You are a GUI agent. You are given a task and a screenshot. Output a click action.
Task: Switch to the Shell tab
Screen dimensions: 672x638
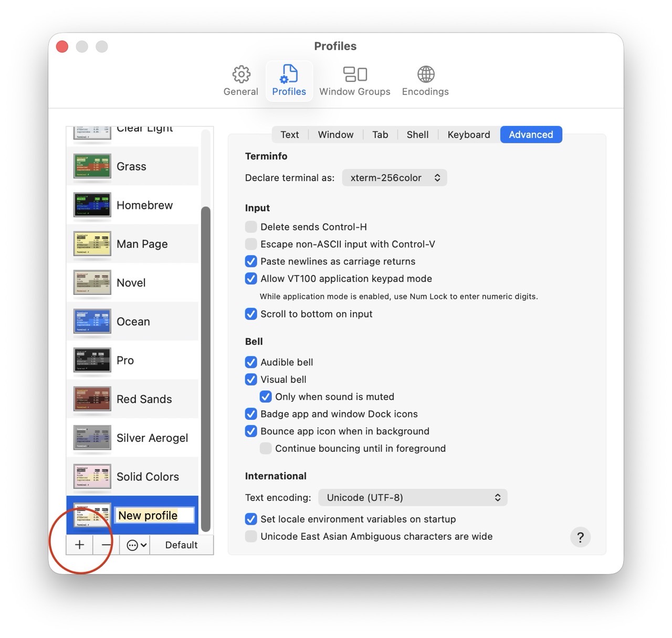pos(417,135)
